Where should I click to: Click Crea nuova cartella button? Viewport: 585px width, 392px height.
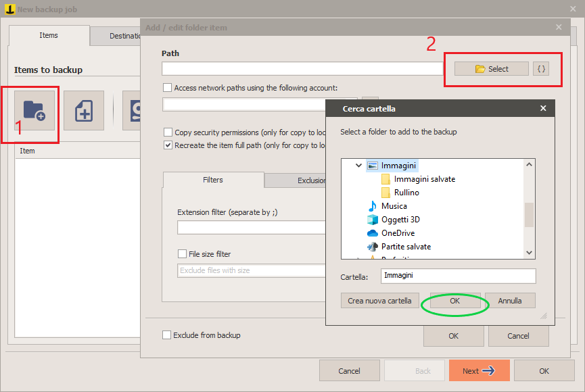point(380,301)
